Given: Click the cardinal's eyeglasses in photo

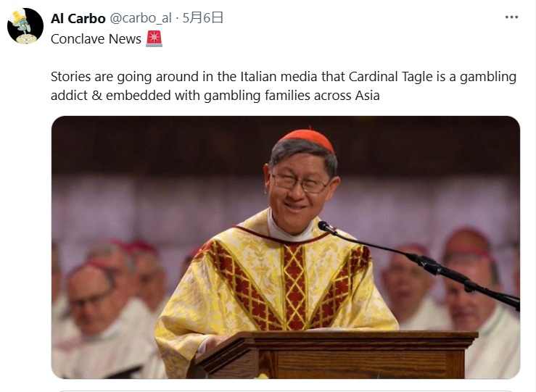Looking at the screenshot, I should (300, 183).
